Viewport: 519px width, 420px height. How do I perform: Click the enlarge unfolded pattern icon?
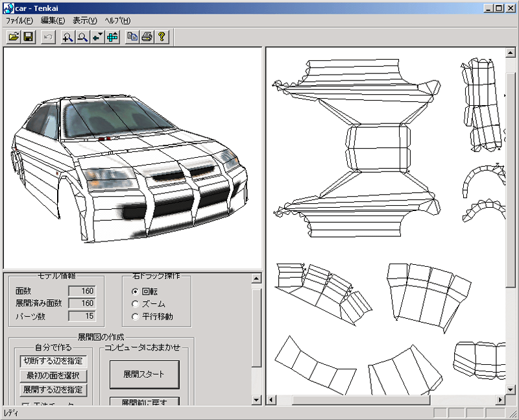coord(112,36)
